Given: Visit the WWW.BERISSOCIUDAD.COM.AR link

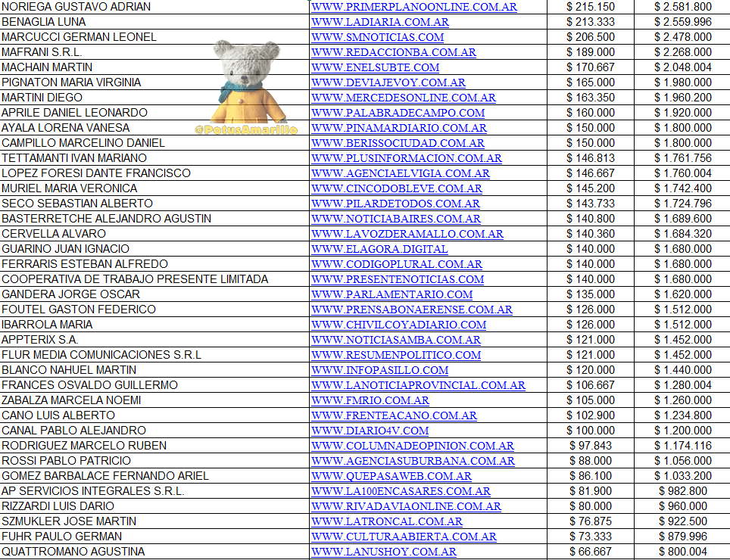Looking at the screenshot, I should point(398,143).
